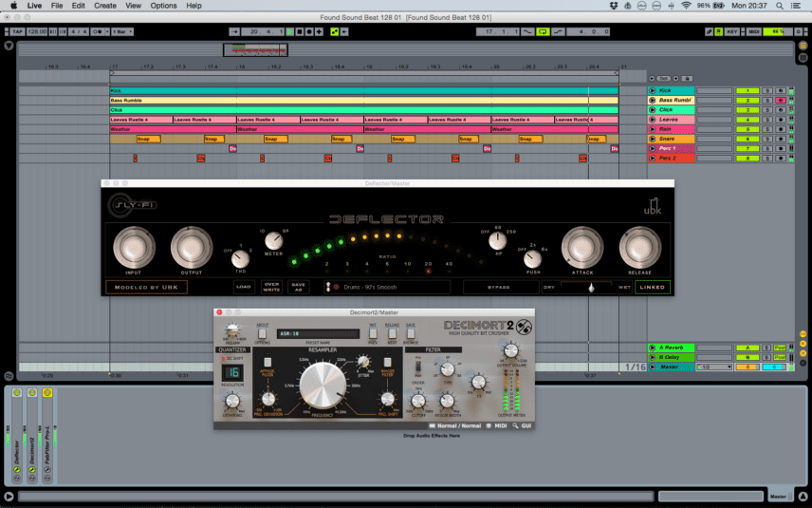This screenshot has width=812, height=508.
Task: Open the Live application menu
Action: pyautogui.click(x=35, y=6)
